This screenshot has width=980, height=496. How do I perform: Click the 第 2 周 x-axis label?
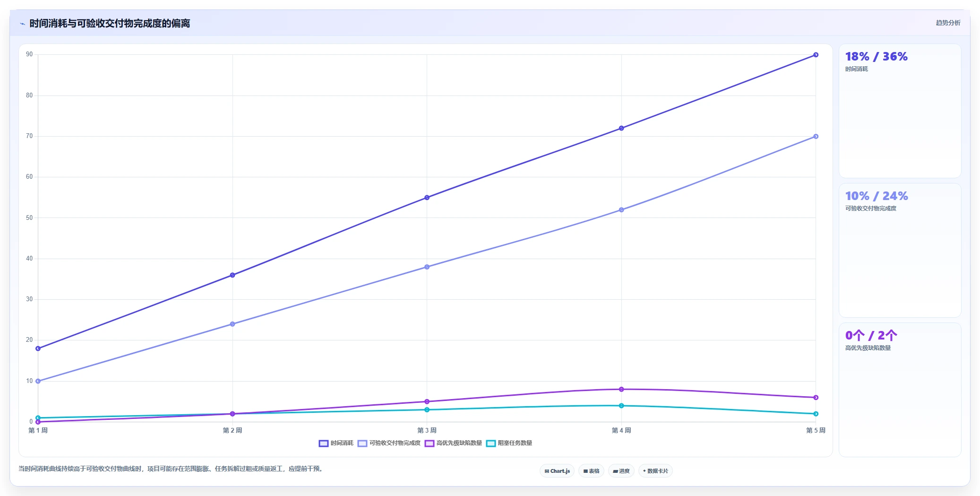click(x=232, y=430)
